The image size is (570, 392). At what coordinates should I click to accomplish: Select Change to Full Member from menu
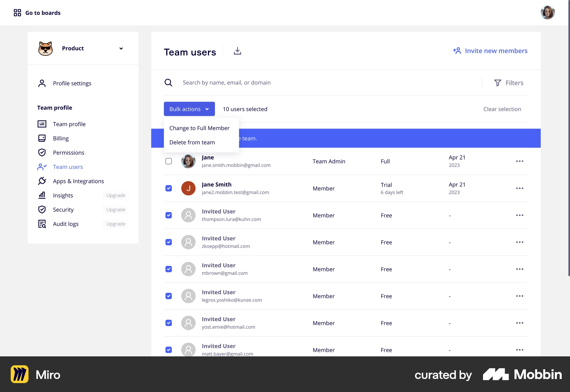(x=199, y=128)
